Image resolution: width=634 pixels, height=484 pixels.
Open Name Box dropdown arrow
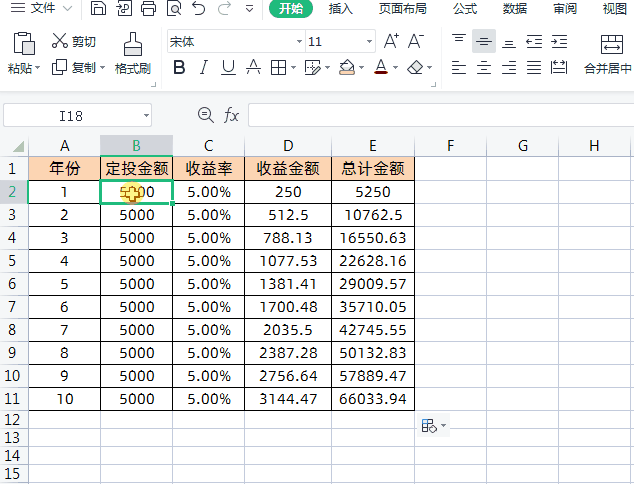(146, 116)
